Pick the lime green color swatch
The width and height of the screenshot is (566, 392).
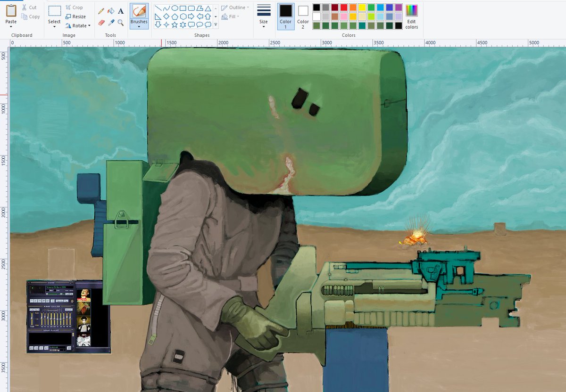coord(371,16)
